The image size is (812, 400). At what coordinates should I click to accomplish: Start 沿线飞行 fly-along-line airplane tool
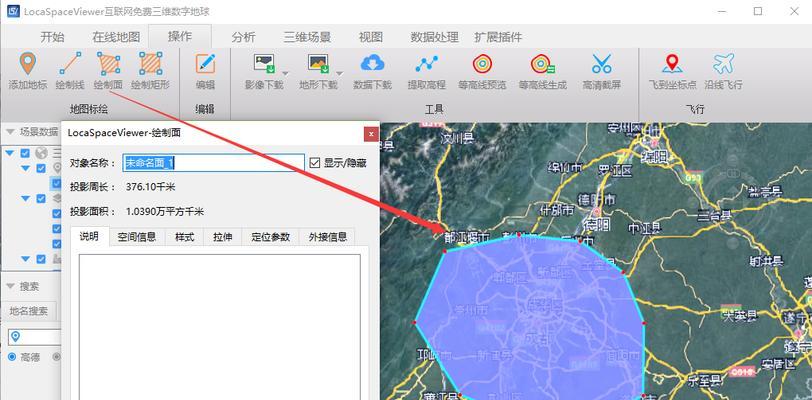point(723,72)
